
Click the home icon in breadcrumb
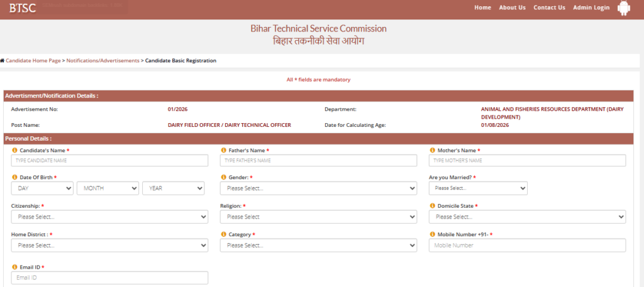3,61
